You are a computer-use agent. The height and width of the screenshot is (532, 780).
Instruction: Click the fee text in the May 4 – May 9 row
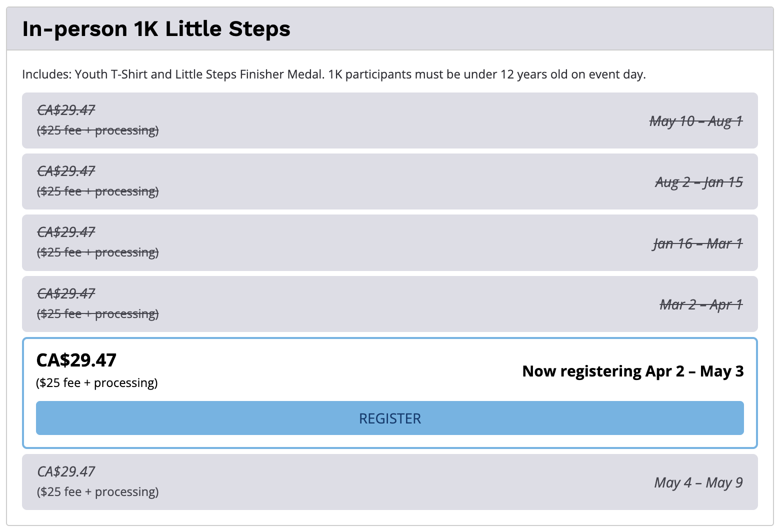click(x=97, y=492)
